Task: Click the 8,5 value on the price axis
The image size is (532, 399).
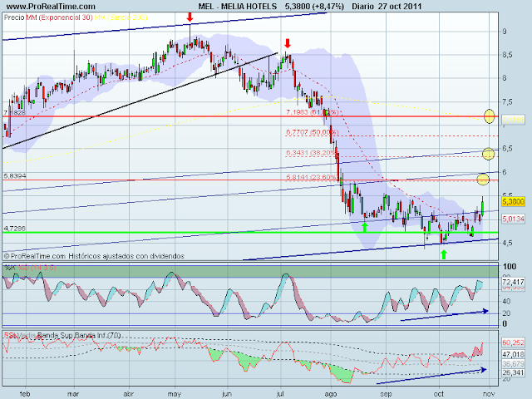Action: (x=507, y=55)
